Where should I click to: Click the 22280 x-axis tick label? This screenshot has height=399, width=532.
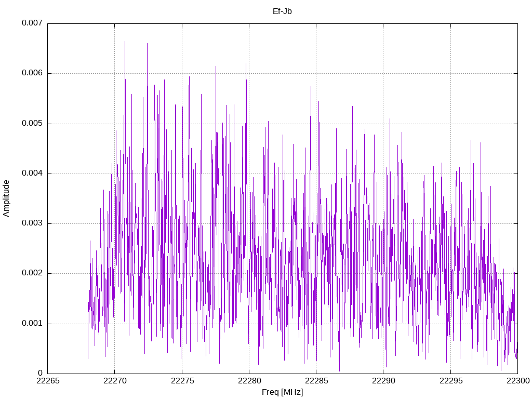click(249, 381)
